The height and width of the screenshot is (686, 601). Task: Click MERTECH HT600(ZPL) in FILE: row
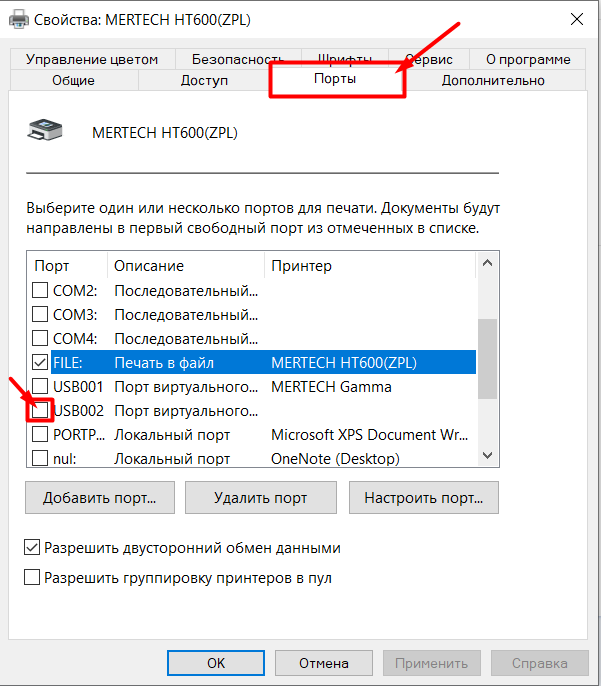pyautogui.click(x=344, y=363)
